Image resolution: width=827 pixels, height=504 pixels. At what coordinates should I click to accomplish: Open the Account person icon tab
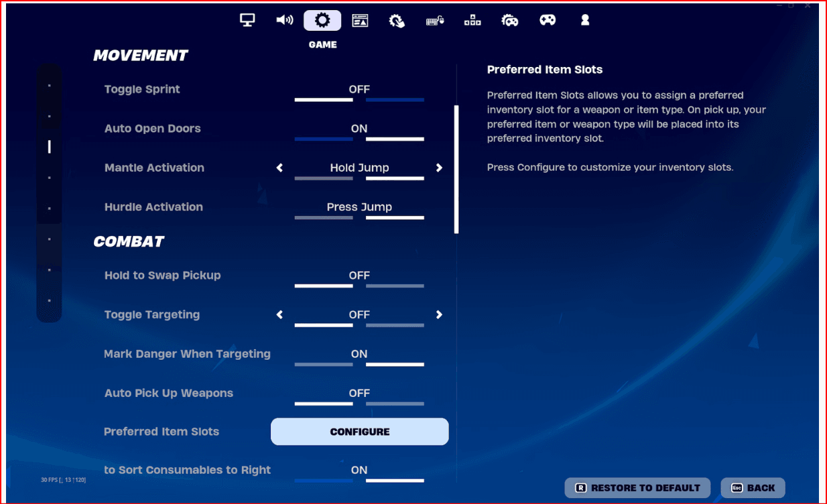point(585,20)
